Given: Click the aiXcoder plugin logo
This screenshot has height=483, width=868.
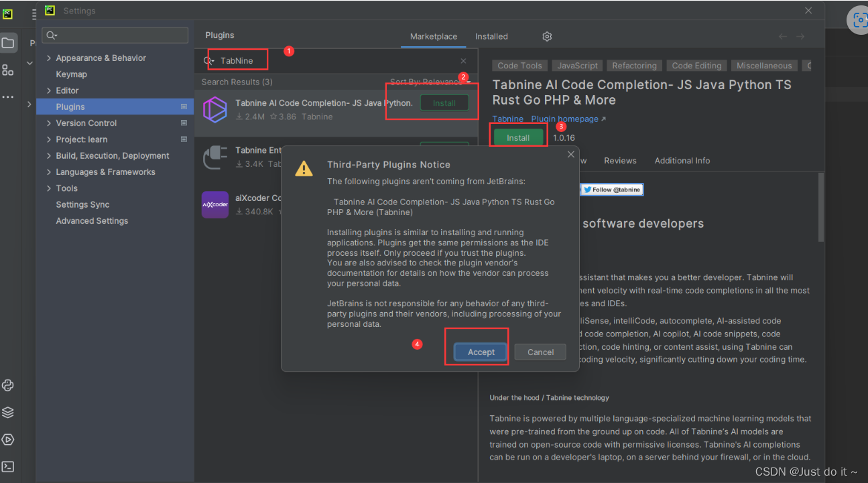Looking at the screenshot, I should 215,204.
